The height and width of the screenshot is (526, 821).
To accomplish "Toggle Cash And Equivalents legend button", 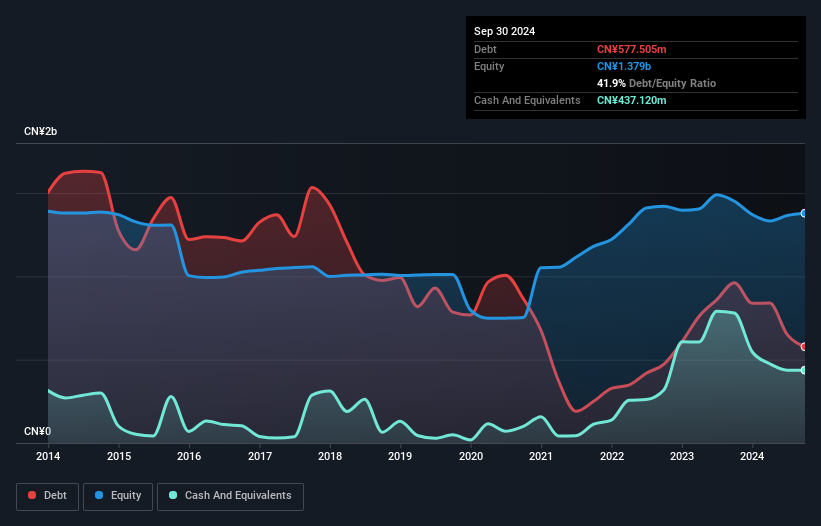I will pos(230,496).
